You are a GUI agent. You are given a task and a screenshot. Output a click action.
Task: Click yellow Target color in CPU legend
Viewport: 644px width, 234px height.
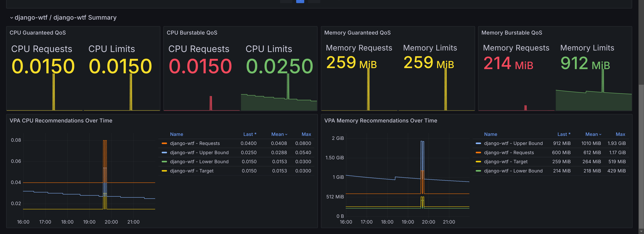pos(164,171)
